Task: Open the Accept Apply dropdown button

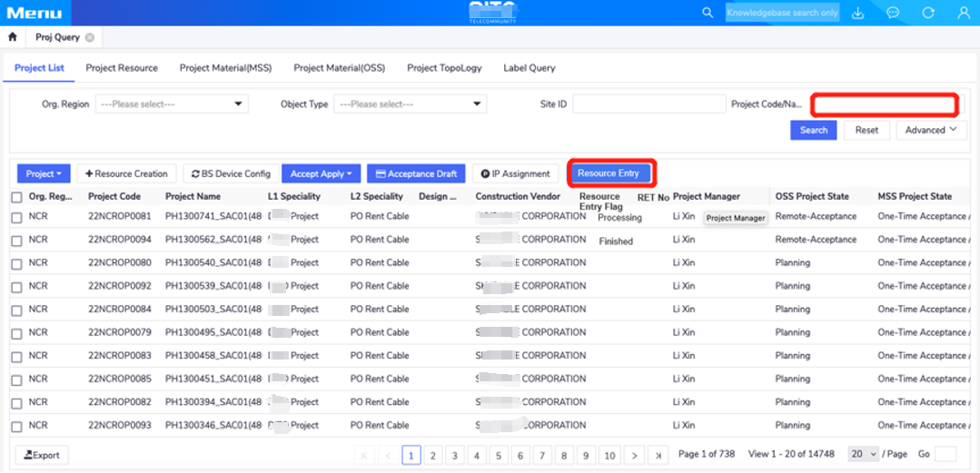Action: [x=322, y=173]
